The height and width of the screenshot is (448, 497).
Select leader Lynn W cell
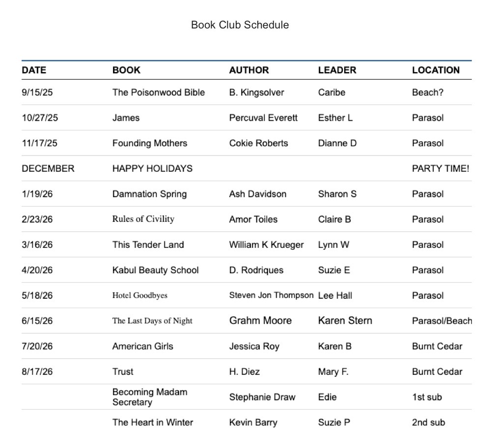[333, 245]
